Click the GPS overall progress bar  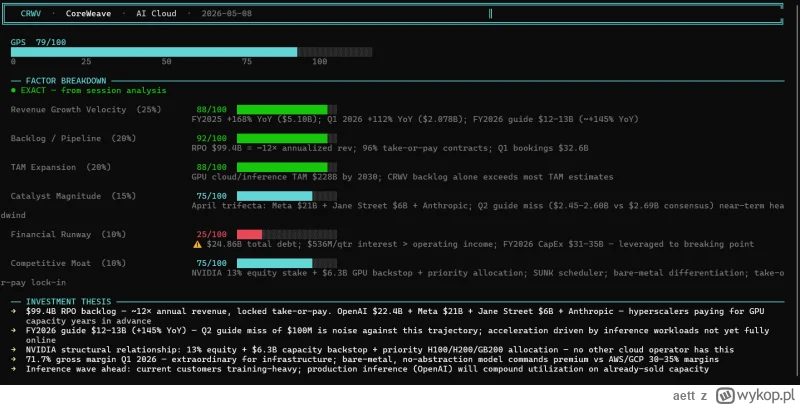coord(191,52)
